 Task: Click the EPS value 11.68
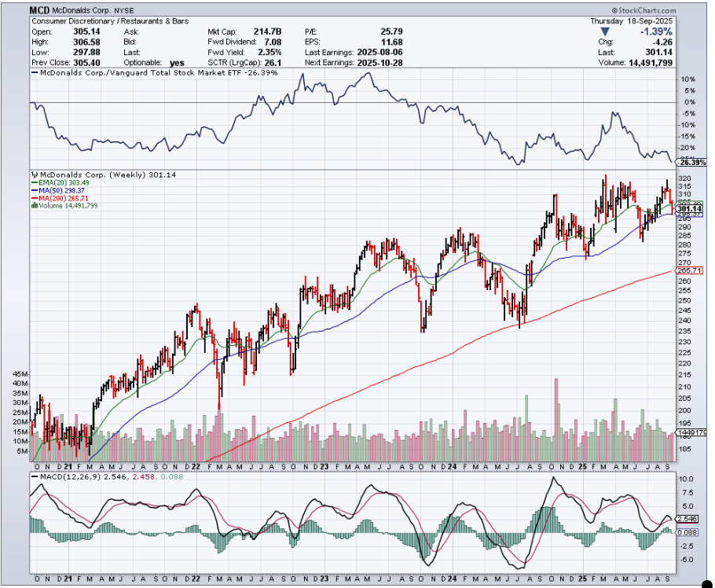pyautogui.click(x=392, y=42)
